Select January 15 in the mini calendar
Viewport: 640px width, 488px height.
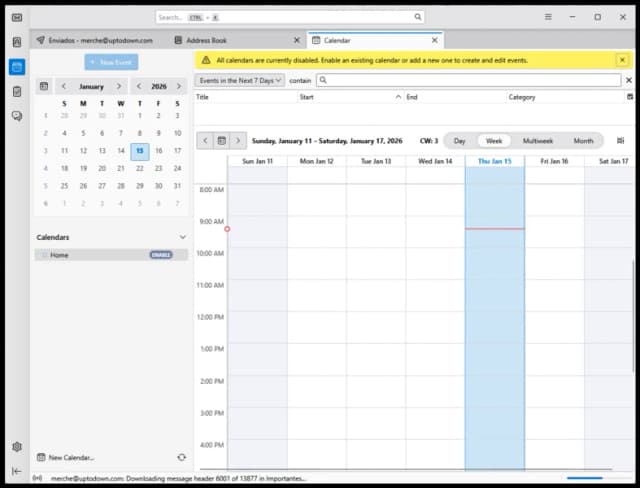coord(140,151)
